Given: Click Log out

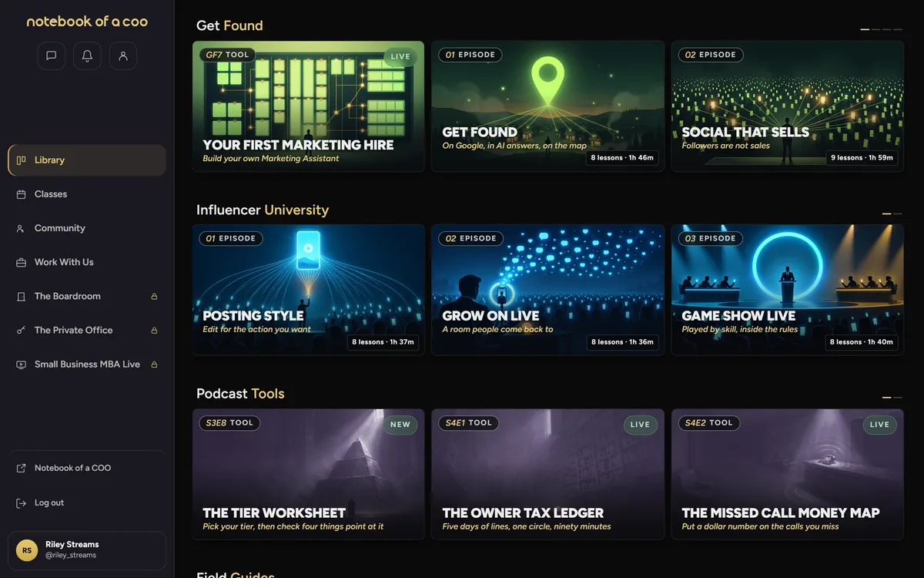Looking at the screenshot, I should click(x=87, y=502).
